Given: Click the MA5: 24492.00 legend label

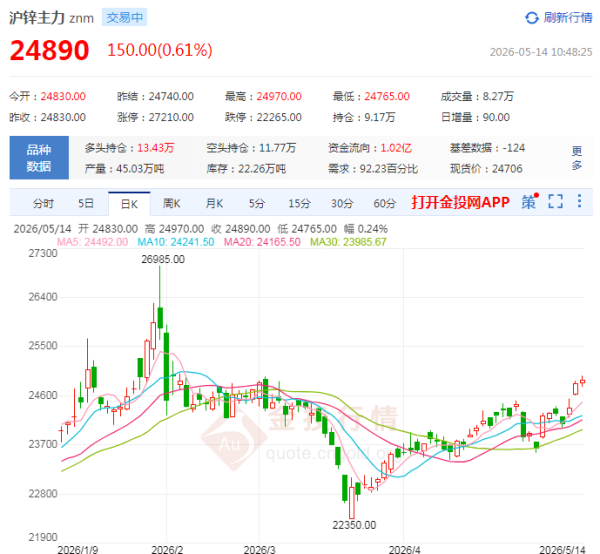Looking at the screenshot, I should (92, 242).
